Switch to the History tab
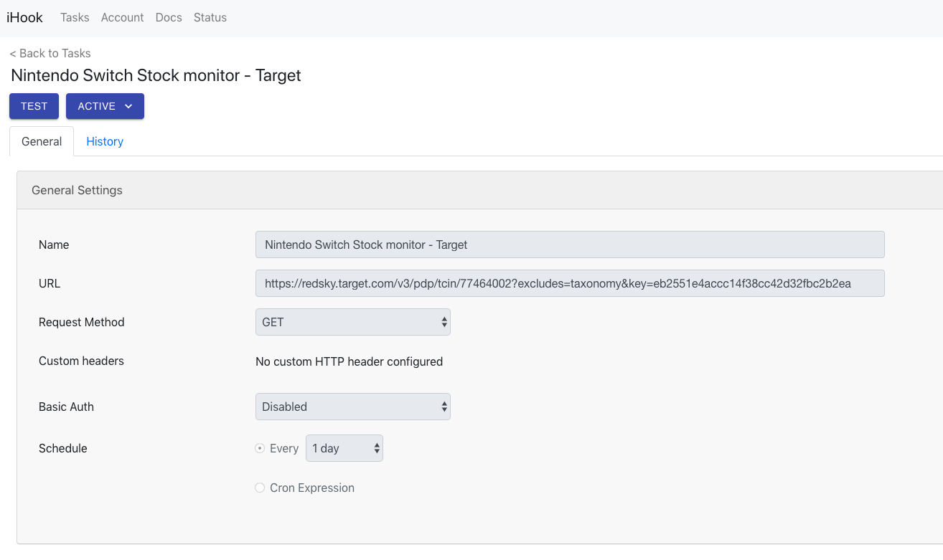Image resolution: width=943 pixels, height=560 pixels. [105, 141]
